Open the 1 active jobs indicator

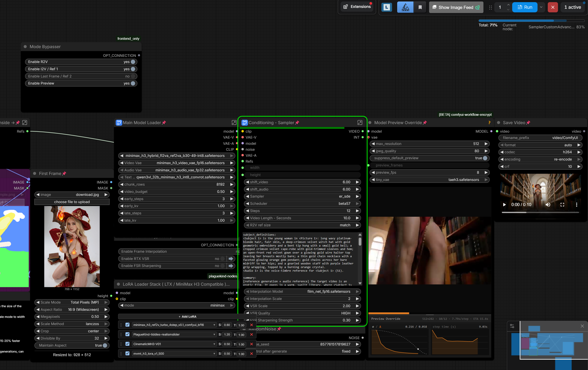tap(572, 7)
